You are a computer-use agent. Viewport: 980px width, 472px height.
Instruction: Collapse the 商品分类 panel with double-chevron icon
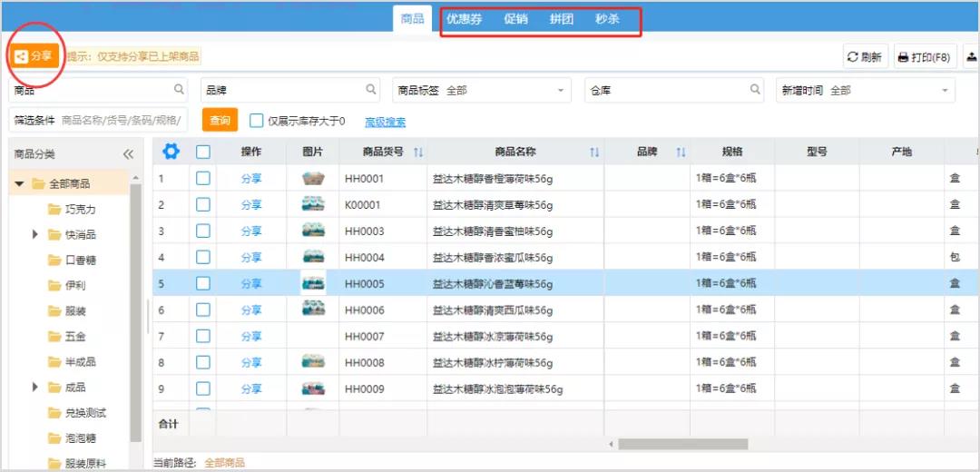pyautogui.click(x=128, y=154)
